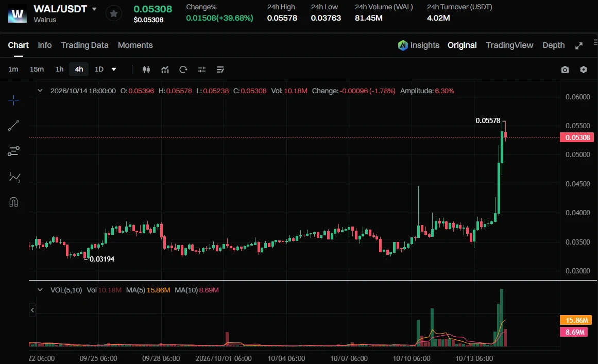Open the chart indicators menu

tap(165, 70)
